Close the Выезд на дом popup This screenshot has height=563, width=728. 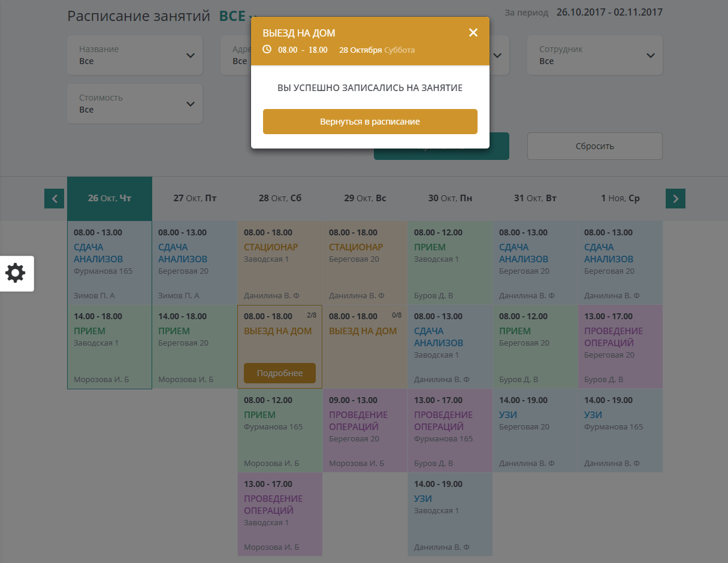pos(473,33)
